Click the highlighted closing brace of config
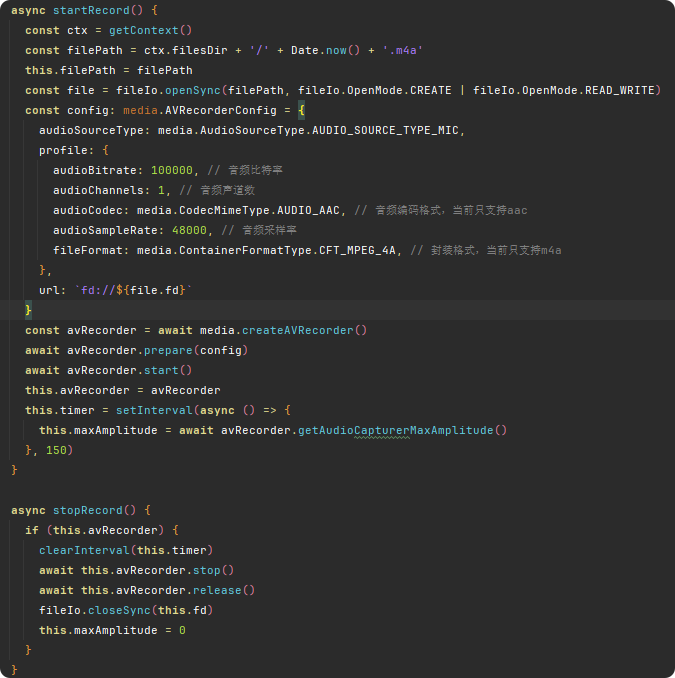 point(28,310)
